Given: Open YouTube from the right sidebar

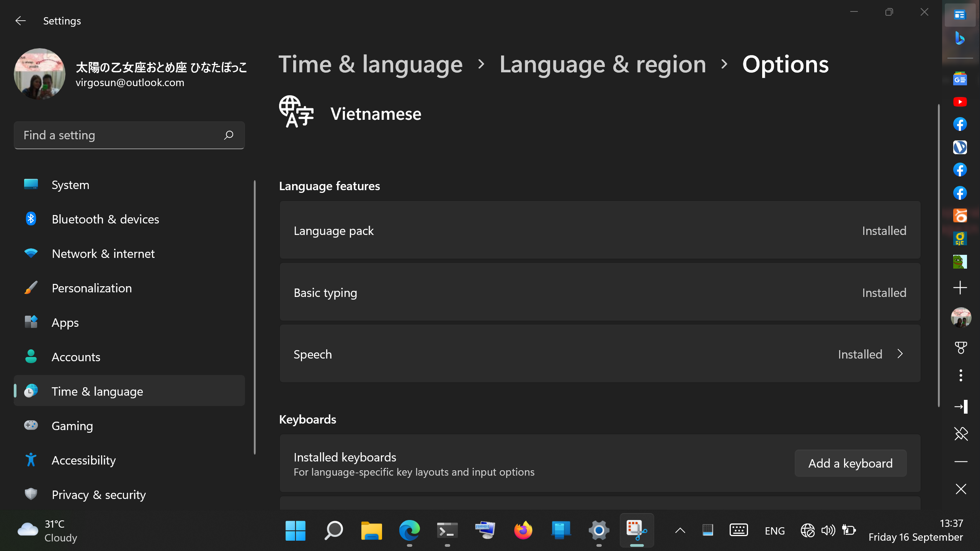Looking at the screenshot, I should tap(960, 101).
